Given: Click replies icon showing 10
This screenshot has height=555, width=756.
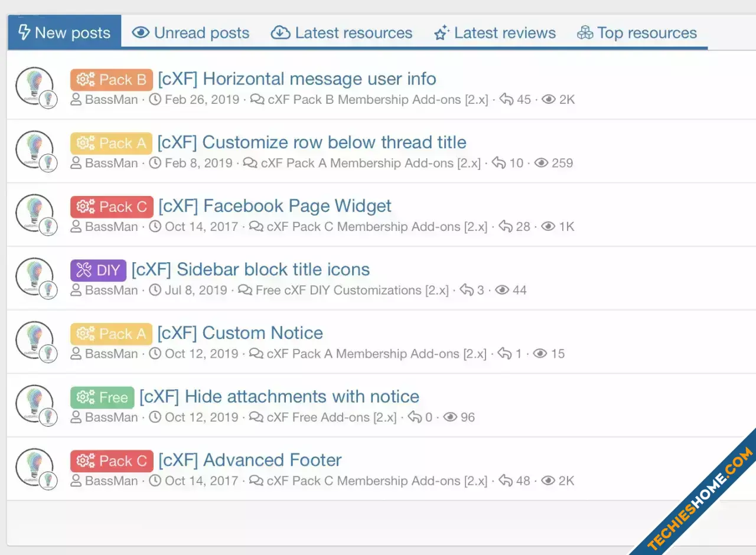Looking at the screenshot, I should 499,163.
